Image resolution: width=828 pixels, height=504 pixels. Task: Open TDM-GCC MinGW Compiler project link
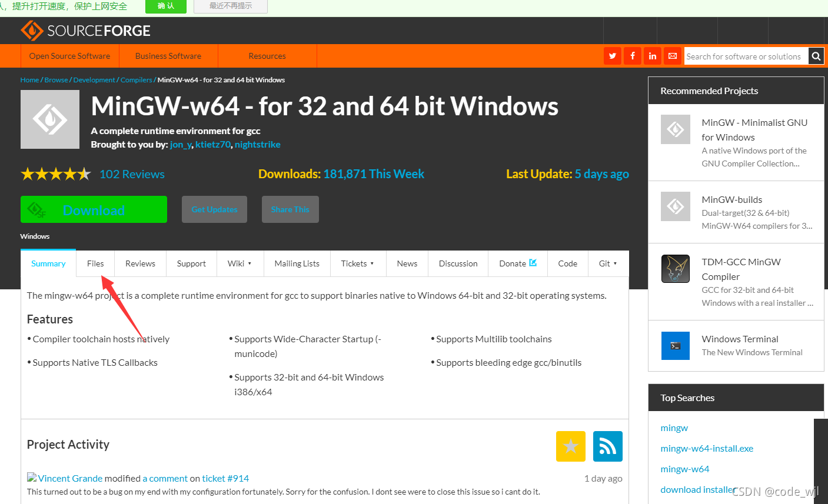pyautogui.click(x=741, y=269)
